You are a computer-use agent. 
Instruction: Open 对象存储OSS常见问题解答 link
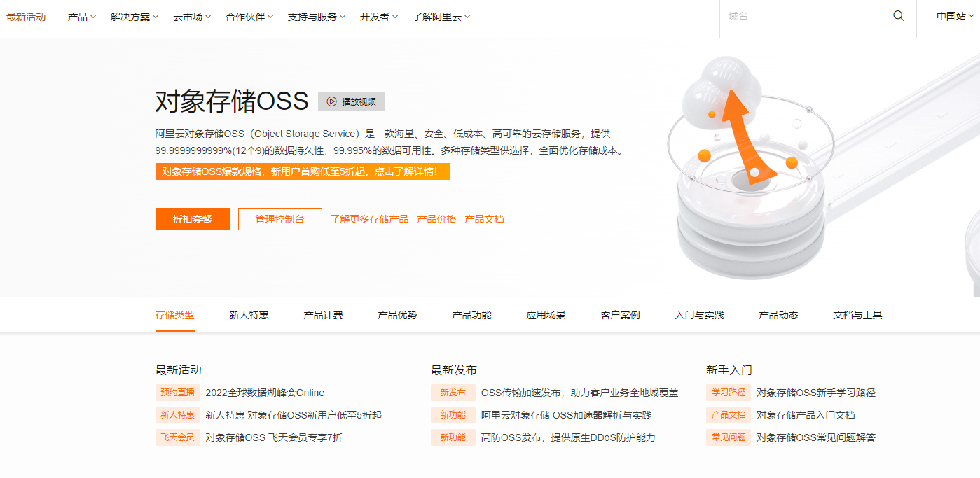tap(816, 437)
